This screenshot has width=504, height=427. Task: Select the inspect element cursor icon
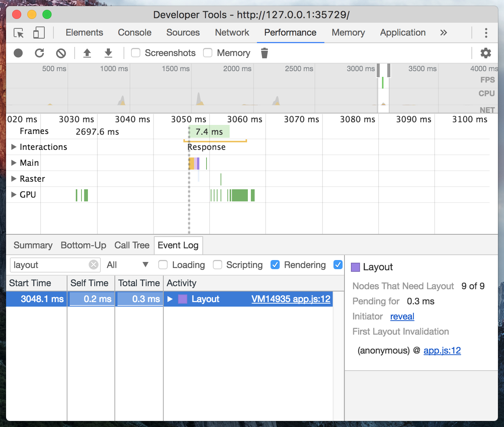click(x=19, y=33)
